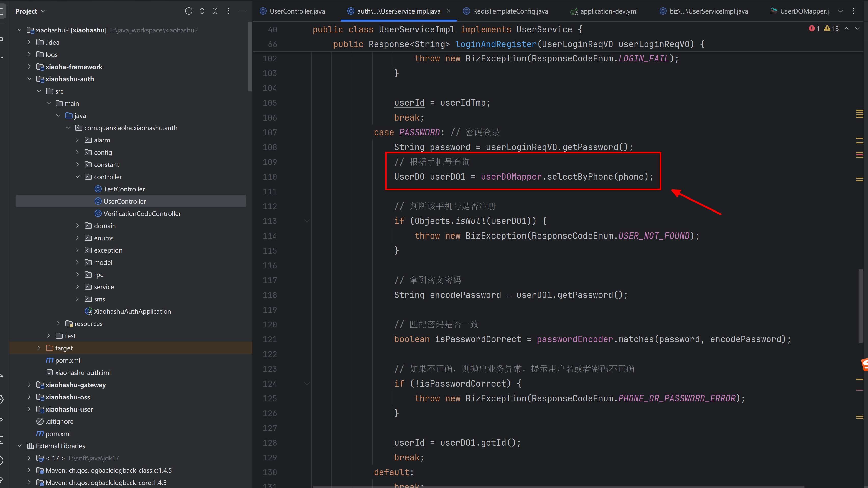Close the auth UserServiceImpl.java tab
868x488 pixels.
pos(448,11)
